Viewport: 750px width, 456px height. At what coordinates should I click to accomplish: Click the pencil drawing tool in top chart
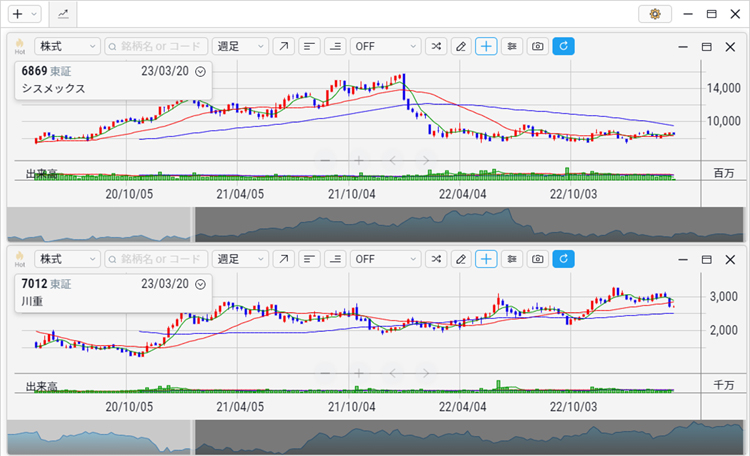[461, 46]
